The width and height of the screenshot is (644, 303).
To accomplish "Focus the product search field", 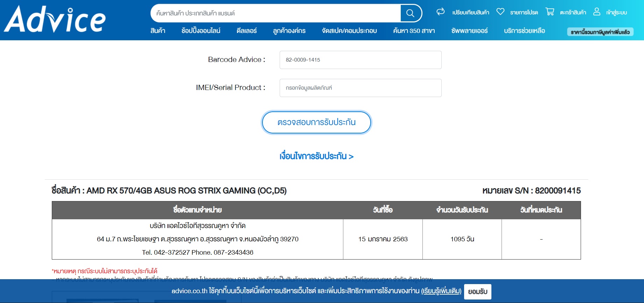I will (x=275, y=13).
